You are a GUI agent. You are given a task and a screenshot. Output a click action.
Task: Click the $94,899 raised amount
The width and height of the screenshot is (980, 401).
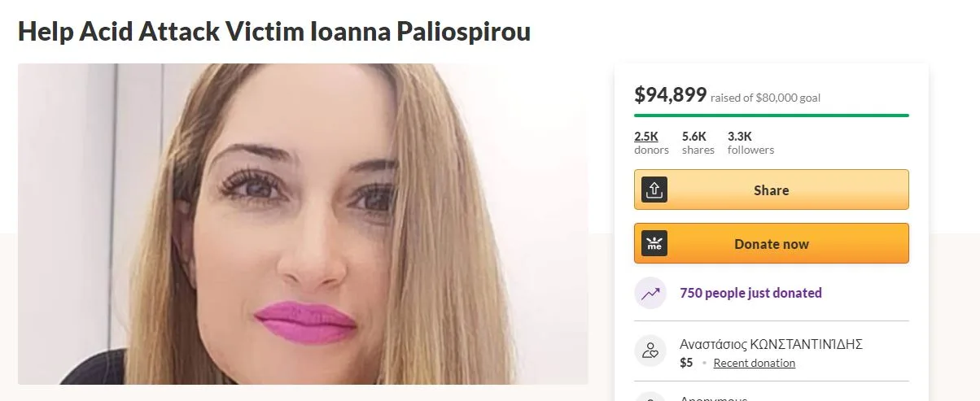coord(671,94)
